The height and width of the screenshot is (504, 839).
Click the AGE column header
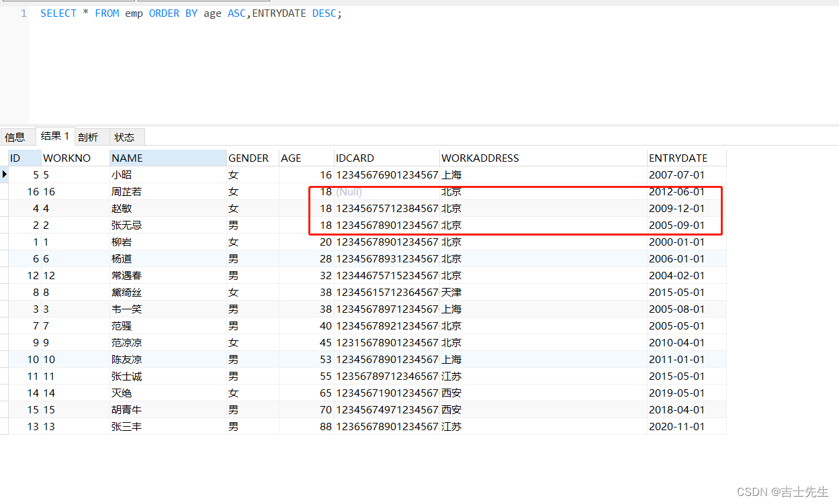pos(306,158)
